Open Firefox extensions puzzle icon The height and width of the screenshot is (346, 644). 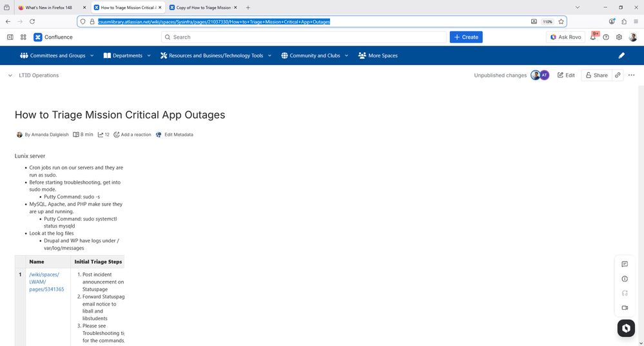click(x=624, y=21)
